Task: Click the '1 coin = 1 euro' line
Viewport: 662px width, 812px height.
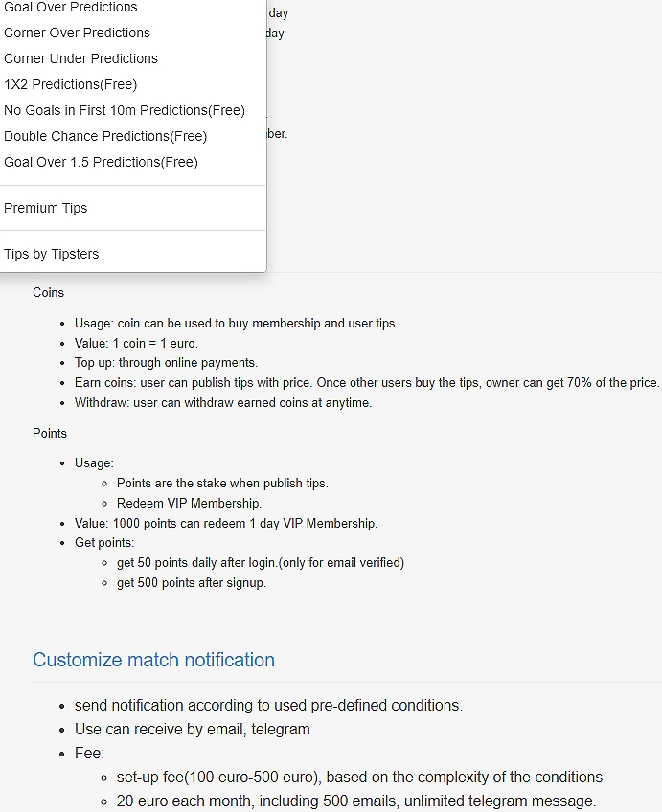Action: click(136, 343)
